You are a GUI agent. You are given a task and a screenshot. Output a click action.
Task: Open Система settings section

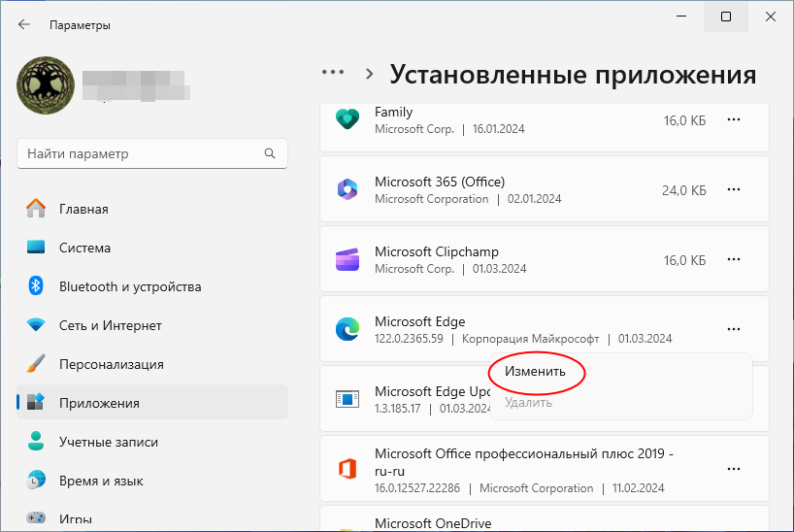pyautogui.click(x=152, y=248)
